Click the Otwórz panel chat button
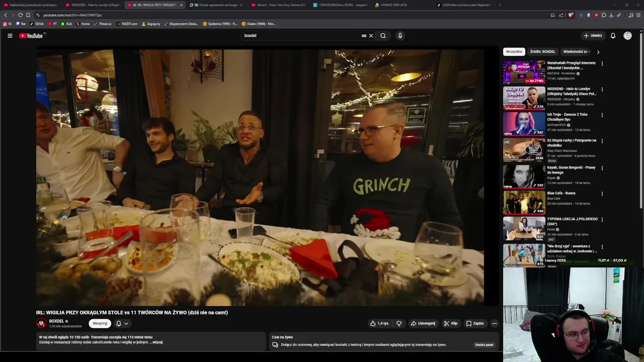The width and height of the screenshot is (644, 362). point(484,345)
